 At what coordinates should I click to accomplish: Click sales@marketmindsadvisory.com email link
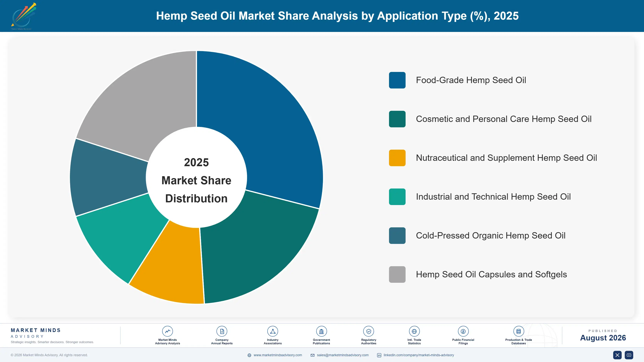(343, 355)
